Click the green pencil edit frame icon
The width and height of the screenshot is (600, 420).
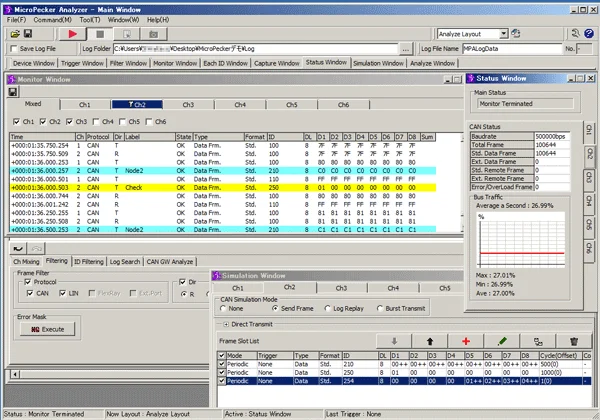point(502,342)
